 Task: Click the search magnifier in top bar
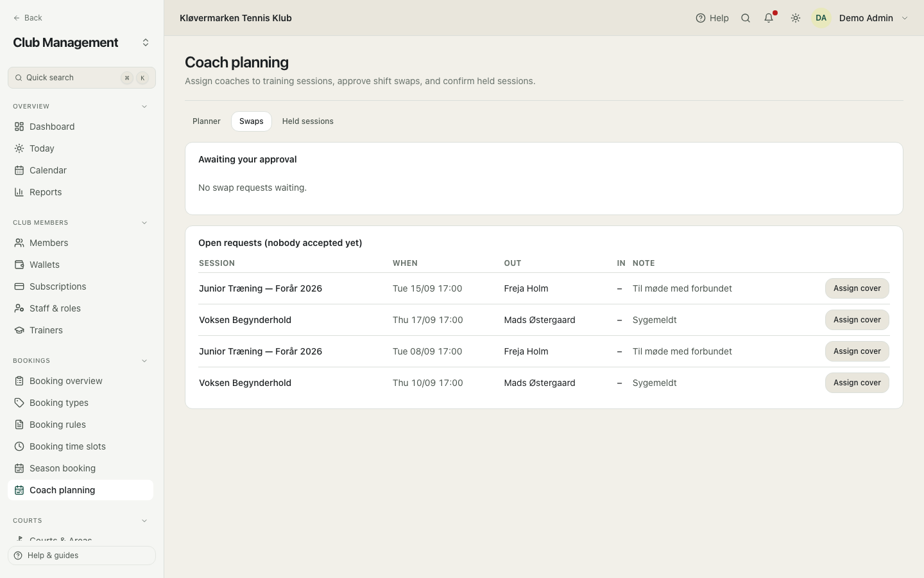(746, 18)
